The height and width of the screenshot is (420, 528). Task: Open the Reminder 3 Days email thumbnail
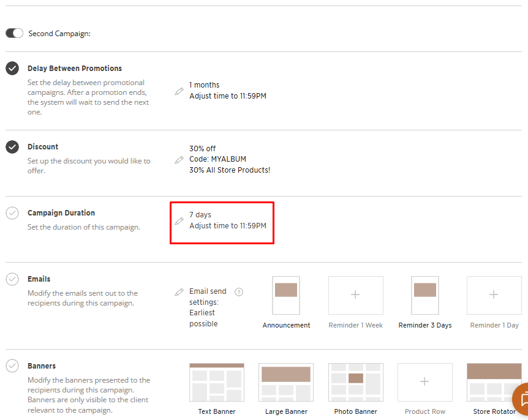tap(424, 295)
